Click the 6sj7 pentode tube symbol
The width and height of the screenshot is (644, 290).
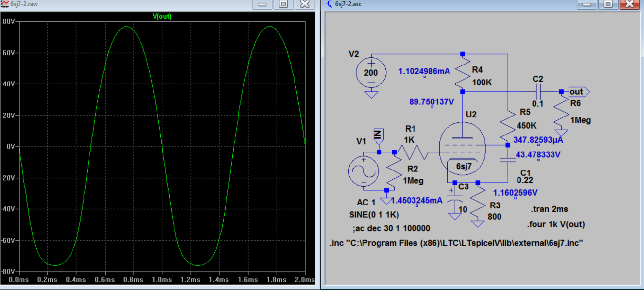462,149
